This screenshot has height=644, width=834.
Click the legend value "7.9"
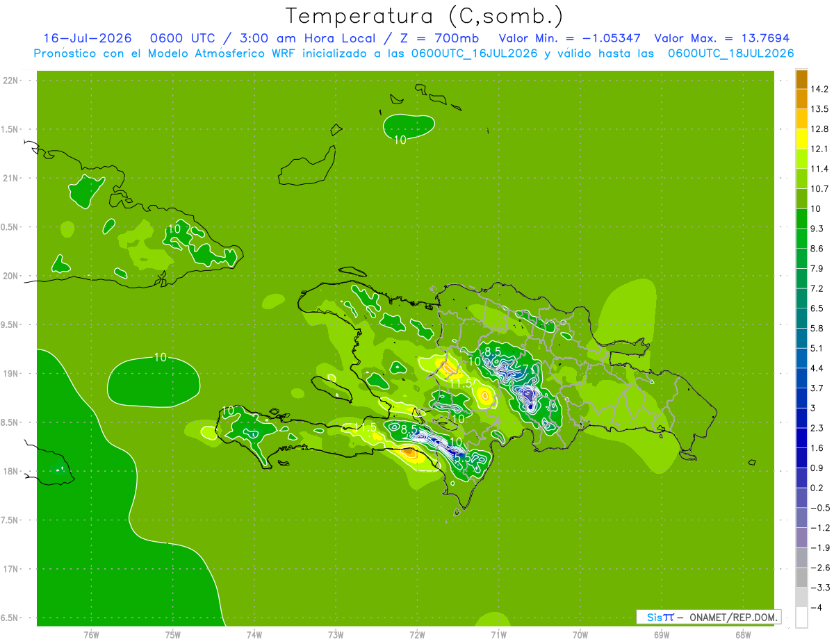[816, 268]
